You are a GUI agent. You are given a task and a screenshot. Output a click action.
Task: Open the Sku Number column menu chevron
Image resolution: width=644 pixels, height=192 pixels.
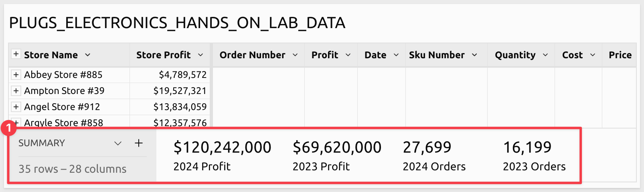point(474,55)
